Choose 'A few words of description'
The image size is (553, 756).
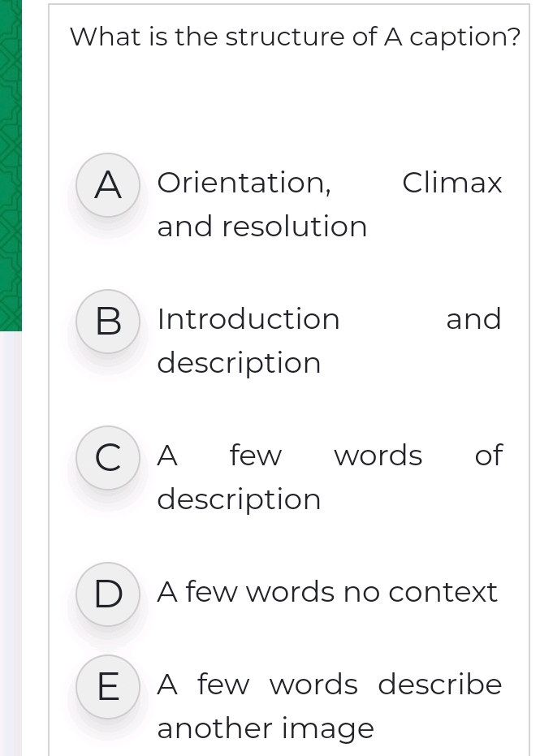click(x=330, y=477)
